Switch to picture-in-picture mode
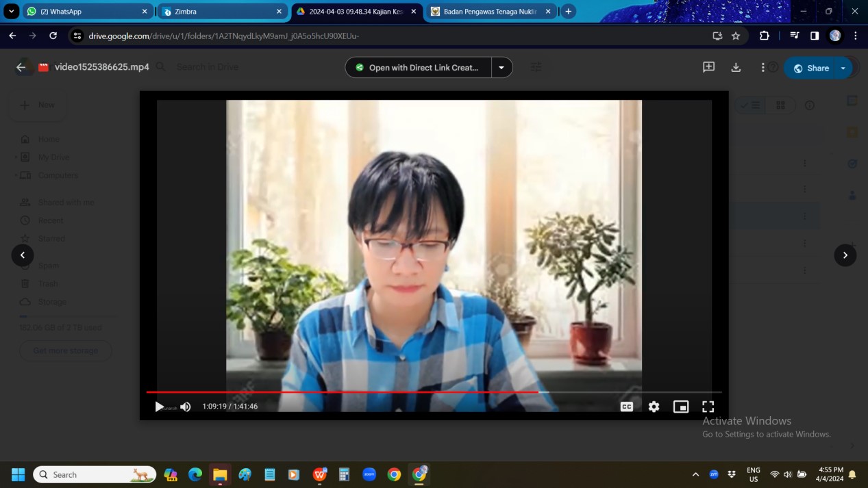This screenshot has height=488, width=868. pyautogui.click(x=680, y=407)
